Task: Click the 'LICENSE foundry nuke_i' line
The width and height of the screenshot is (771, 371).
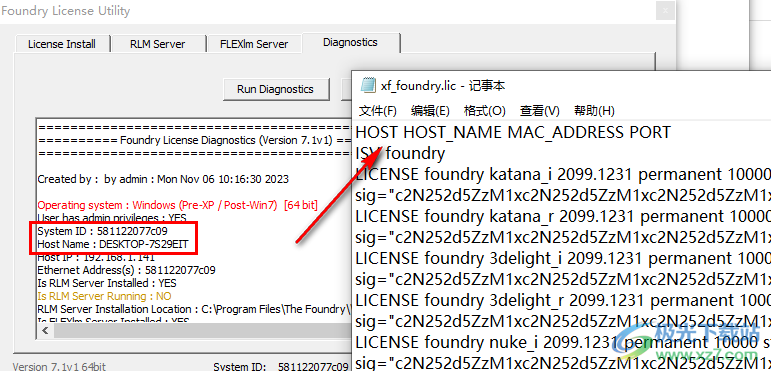Action: coord(563,342)
